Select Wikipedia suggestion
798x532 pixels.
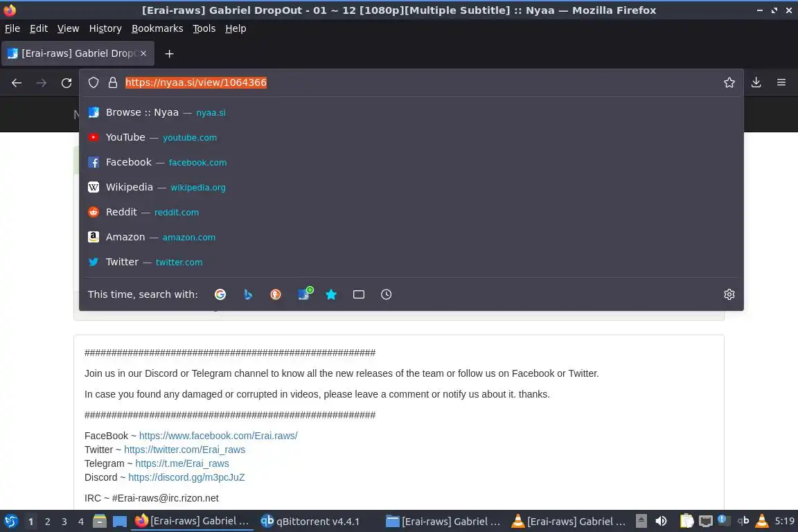click(411, 187)
